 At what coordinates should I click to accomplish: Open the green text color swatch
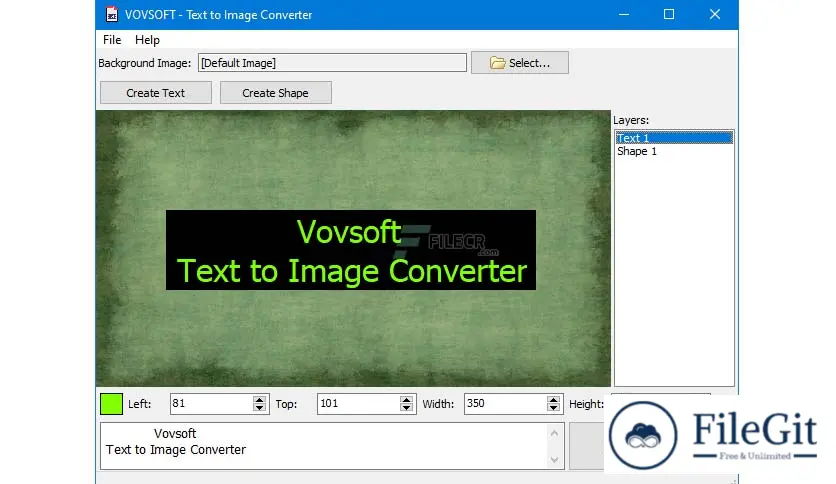tap(111, 404)
